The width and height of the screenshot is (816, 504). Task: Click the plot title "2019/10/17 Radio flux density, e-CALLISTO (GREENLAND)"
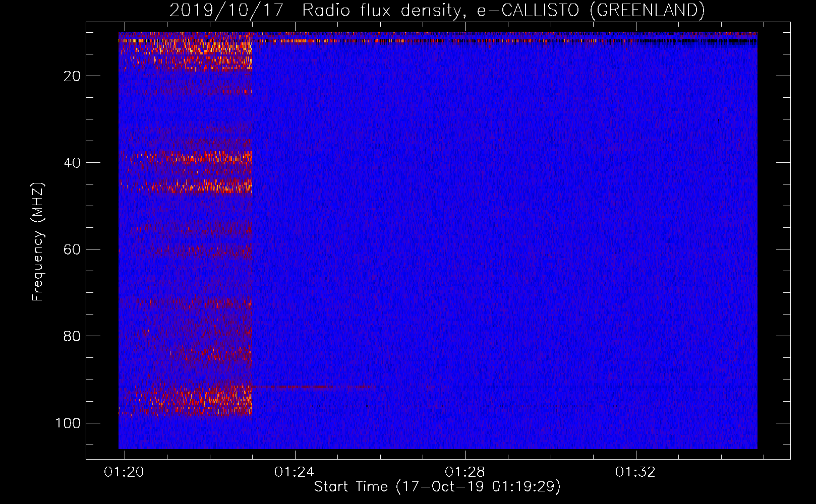[437, 10]
